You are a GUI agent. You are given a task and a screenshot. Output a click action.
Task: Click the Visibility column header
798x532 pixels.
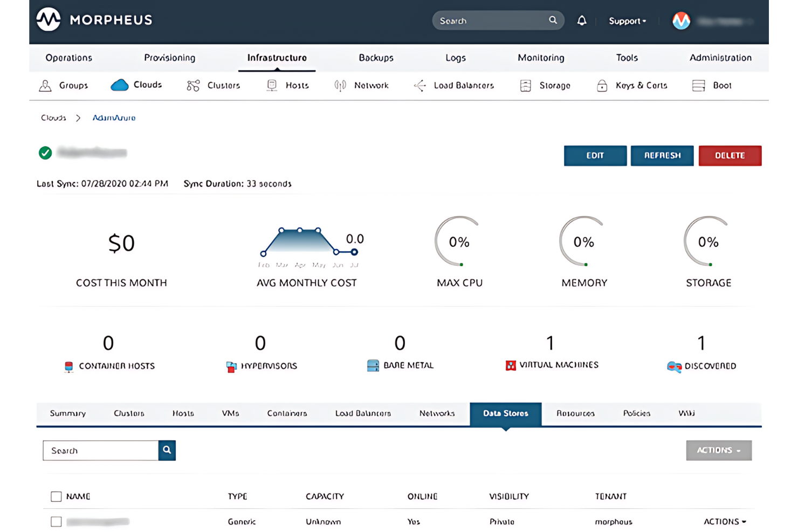pos(509,496)
